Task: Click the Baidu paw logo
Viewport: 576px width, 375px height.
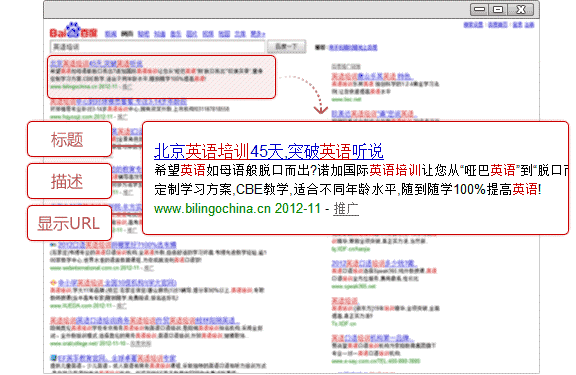Action: 73,30
